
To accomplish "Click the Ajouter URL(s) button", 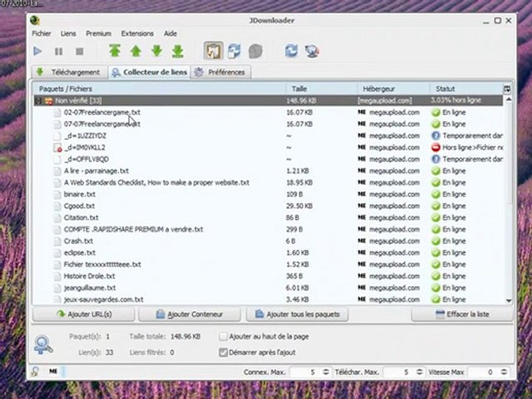I will [84, 314].
